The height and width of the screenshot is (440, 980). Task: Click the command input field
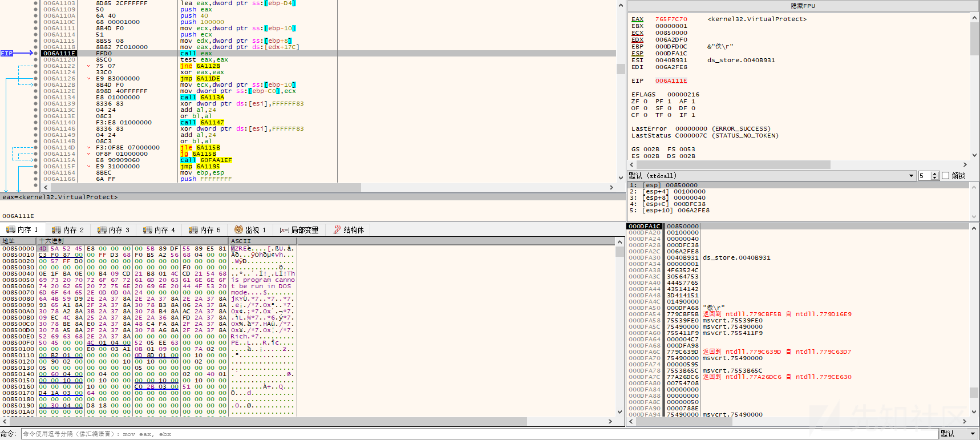point(479,434)
